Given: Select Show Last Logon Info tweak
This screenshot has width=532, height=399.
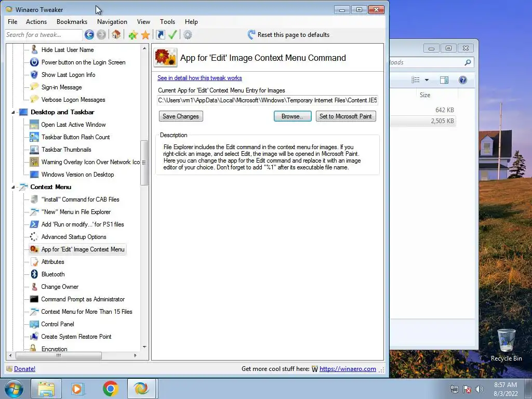Looking at the screenshot, I should (68, 75).
